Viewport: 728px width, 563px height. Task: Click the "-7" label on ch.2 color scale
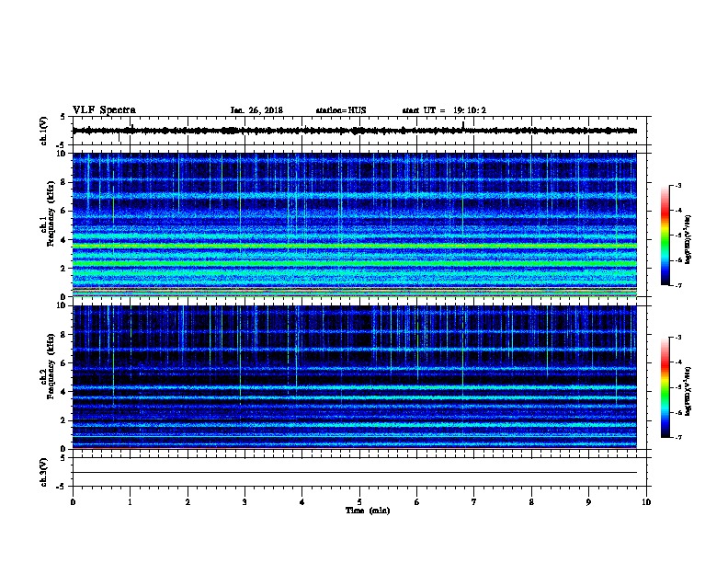(677, 437)
